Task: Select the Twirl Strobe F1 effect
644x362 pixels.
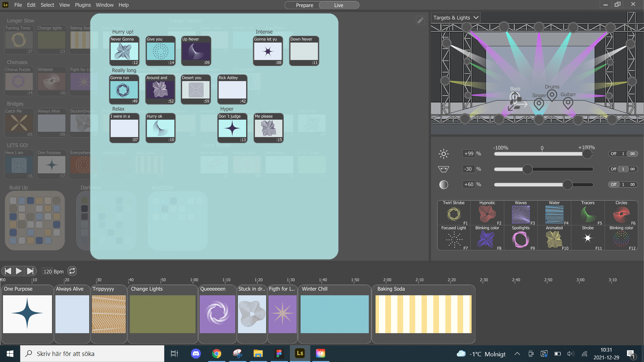Action: point(454,213)
